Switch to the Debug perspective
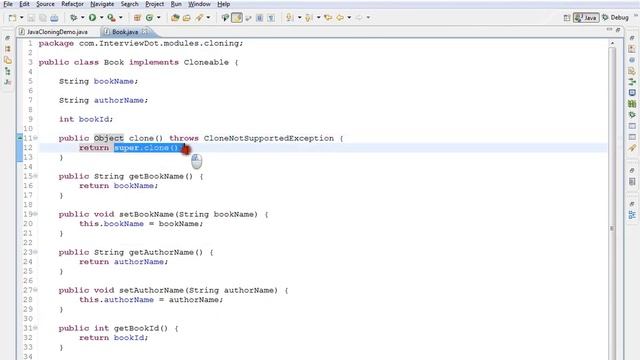Image resolution: width=640 pixels, height=360 pixels. pos(615,18)
